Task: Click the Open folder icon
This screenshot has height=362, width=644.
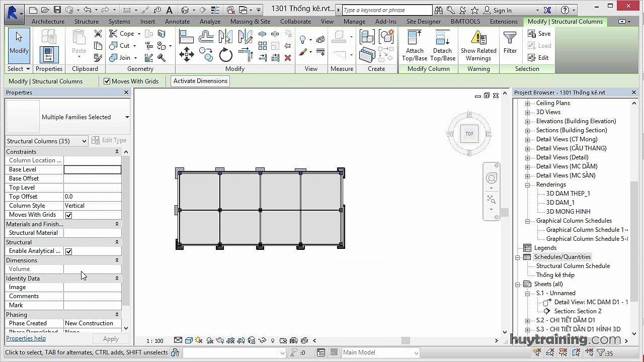Action: [45, 10]
